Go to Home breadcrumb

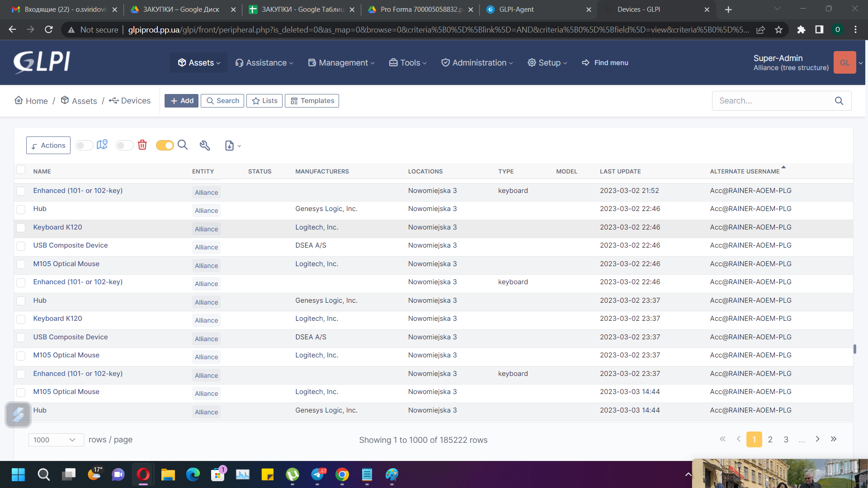coord(31,101)
